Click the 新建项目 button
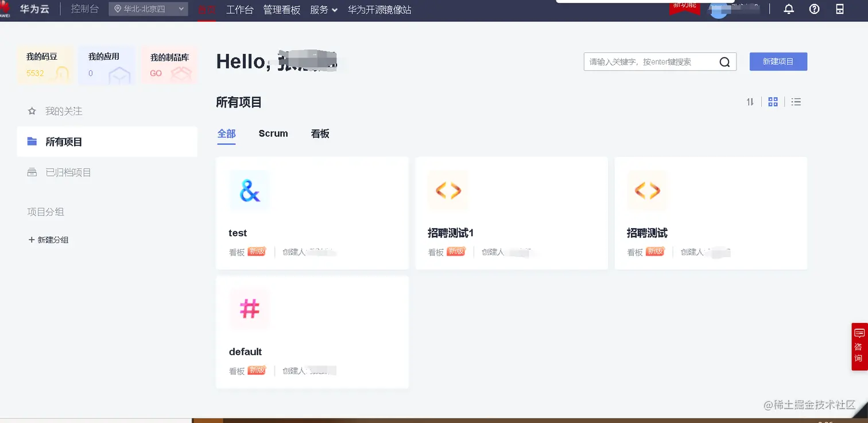The height and width of the screenshot is (423, 868). click(778, 61)
